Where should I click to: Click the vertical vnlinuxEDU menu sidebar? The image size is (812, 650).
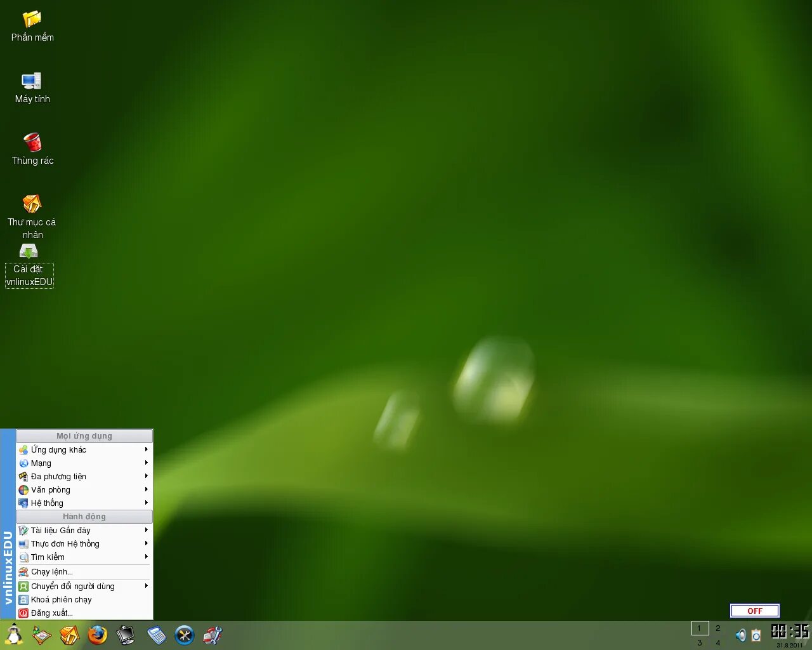8,524
